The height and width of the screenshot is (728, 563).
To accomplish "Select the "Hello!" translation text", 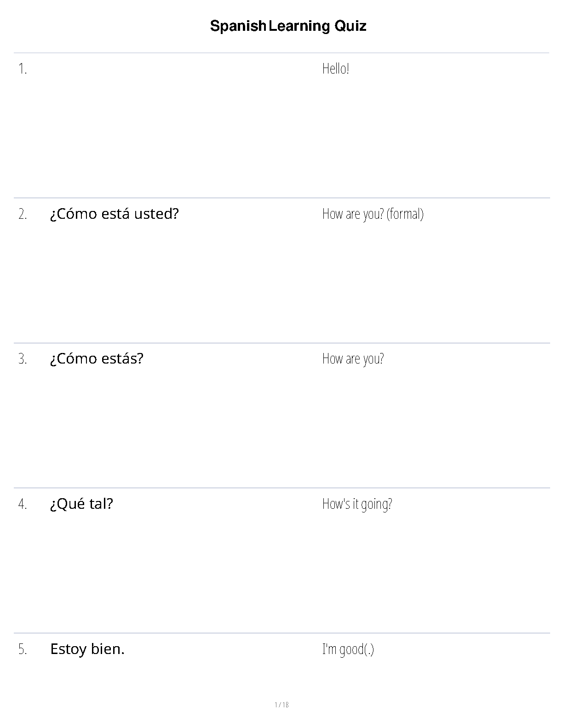I will tap(335, 69).
